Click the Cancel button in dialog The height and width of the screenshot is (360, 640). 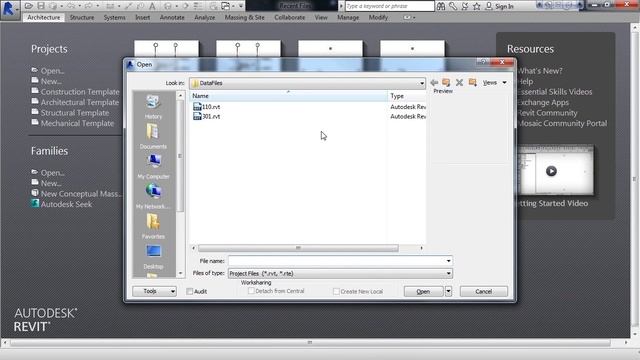click(x=484, y=291)
